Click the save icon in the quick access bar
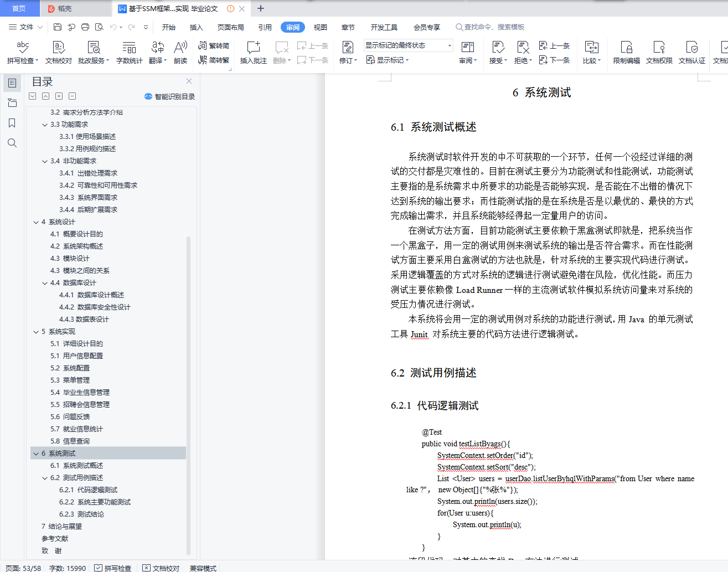Screen dimensions: 728x572 click(x=58, y=27)
